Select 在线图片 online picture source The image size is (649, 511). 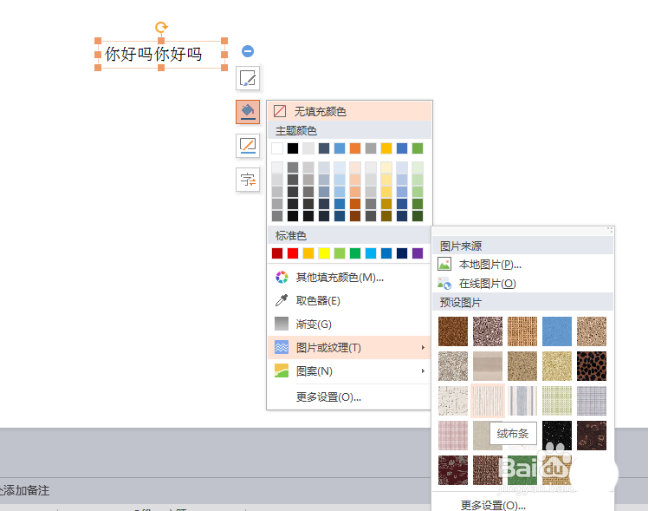point(487,283)
